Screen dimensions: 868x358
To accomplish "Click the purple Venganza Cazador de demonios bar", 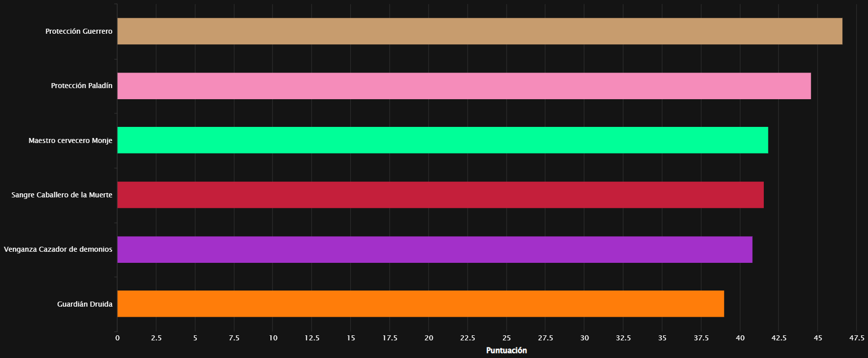I will pos(435,249).
